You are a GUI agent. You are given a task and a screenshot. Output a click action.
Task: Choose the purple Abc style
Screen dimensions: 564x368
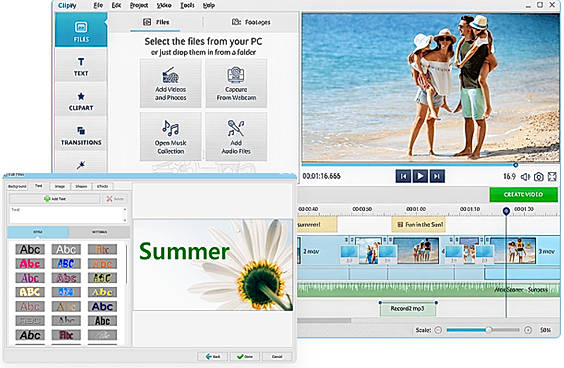coord(30,278)
